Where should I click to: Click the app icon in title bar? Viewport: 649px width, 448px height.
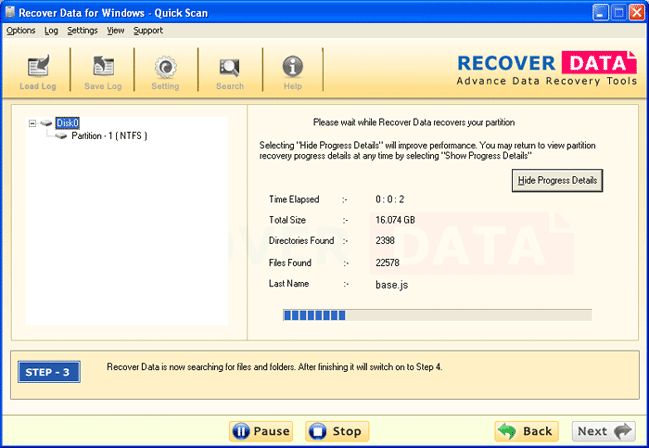tap(10, 12)
